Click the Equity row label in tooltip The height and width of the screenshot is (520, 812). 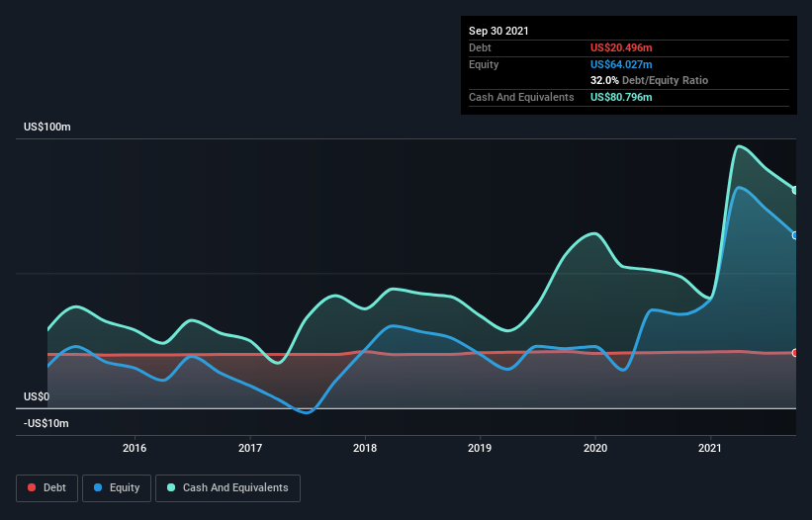[484, 64]
